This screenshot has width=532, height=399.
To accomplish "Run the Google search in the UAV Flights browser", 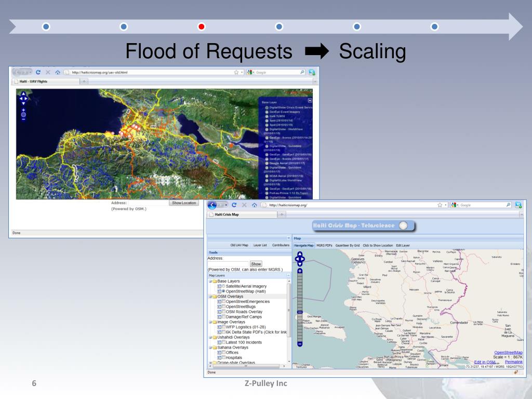I will tap(302, 72).
